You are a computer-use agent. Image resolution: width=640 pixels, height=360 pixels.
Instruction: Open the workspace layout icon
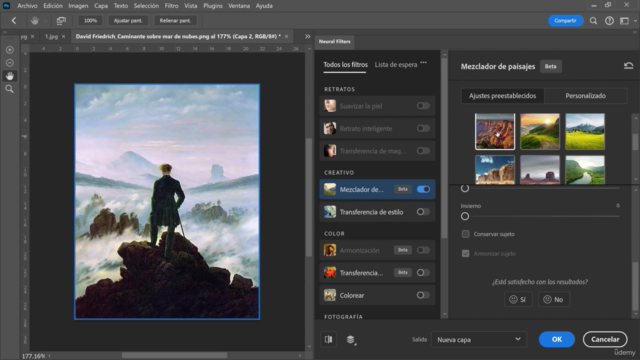[624, 21]
